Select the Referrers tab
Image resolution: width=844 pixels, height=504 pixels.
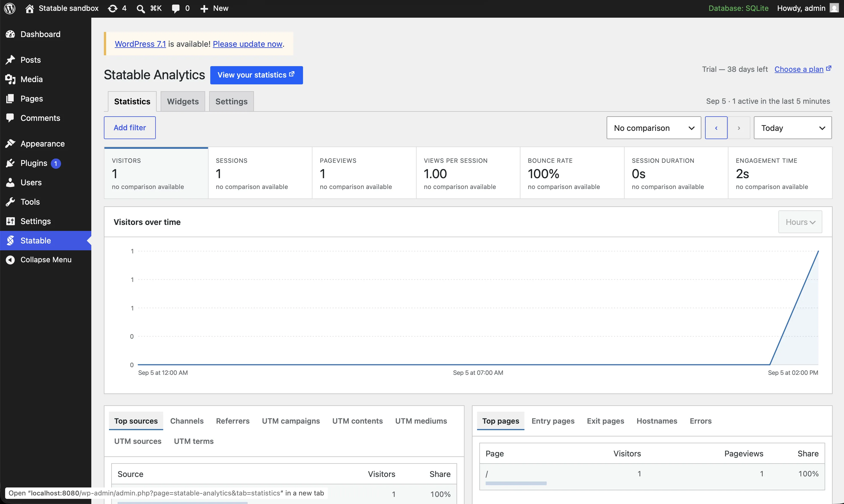(233, 421)
